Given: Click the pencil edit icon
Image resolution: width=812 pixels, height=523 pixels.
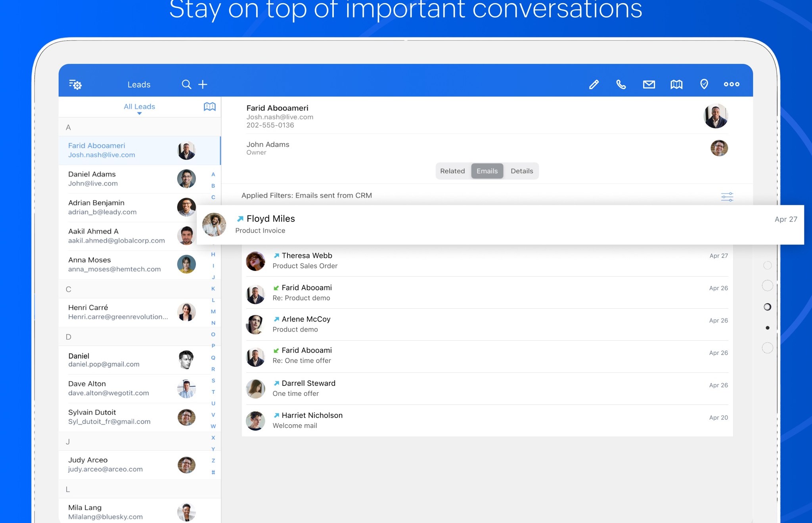Looking at the screenshot, I should (x=594, y=84).
